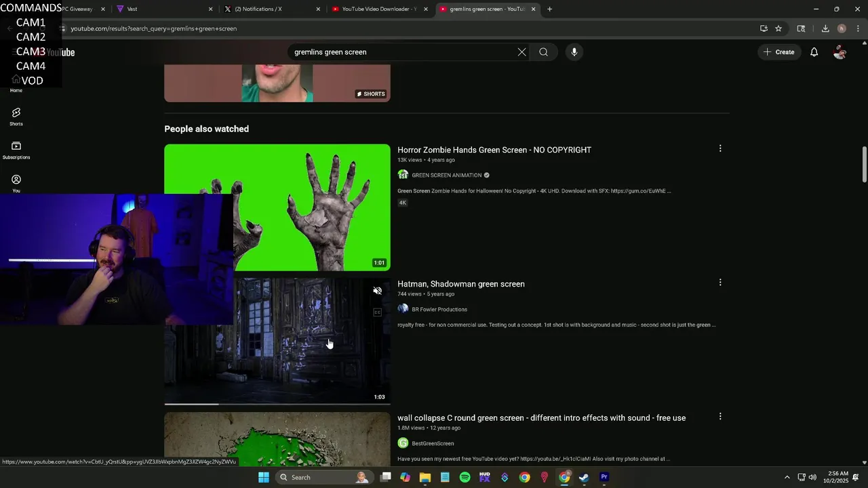Click the YouTube search magnifier button
This screenshot has width=868, height=488.
coord(543,52)
